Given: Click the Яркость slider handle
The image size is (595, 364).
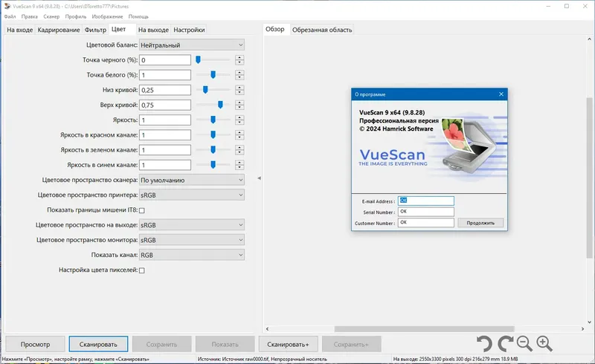Looking at the screenshot, I should 213,120.
